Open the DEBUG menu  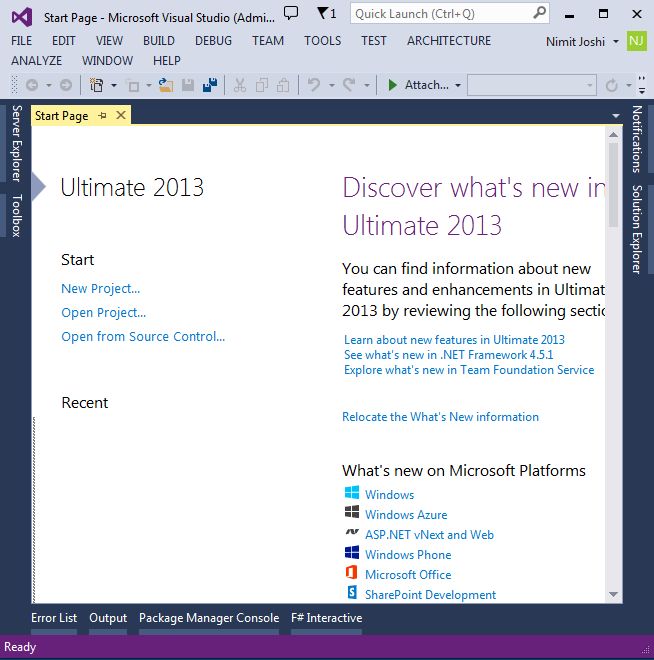coord(213,41)
